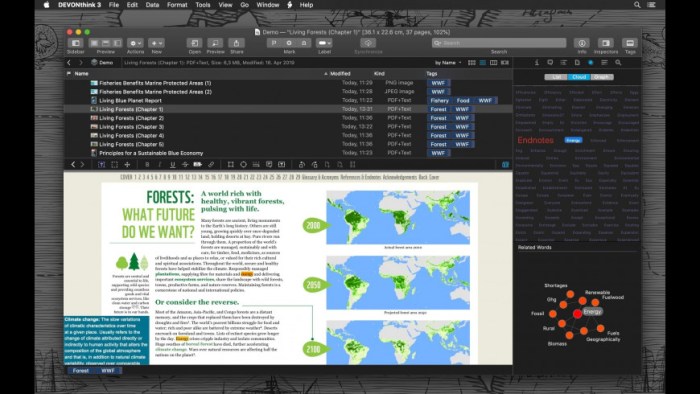
Task: Select the Living Forests (Chapter 3) row
Action: click(x=288, y=127)
